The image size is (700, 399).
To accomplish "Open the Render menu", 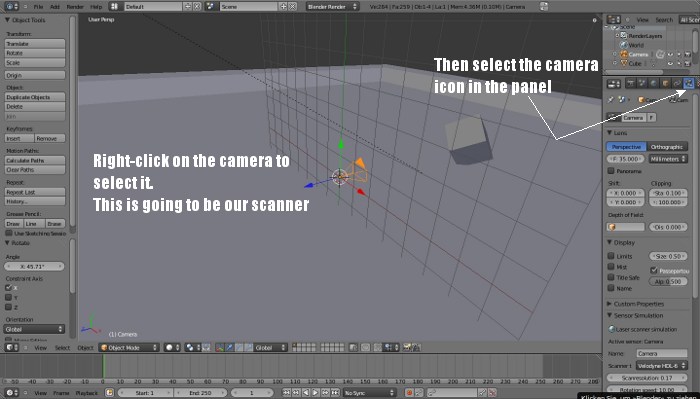I will [75, 7].
